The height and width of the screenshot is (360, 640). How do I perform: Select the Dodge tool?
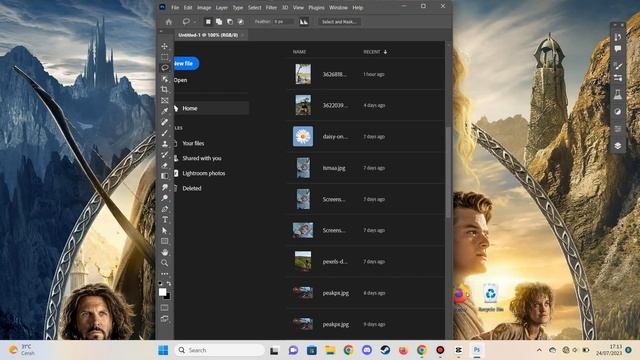tap(164, 198)
